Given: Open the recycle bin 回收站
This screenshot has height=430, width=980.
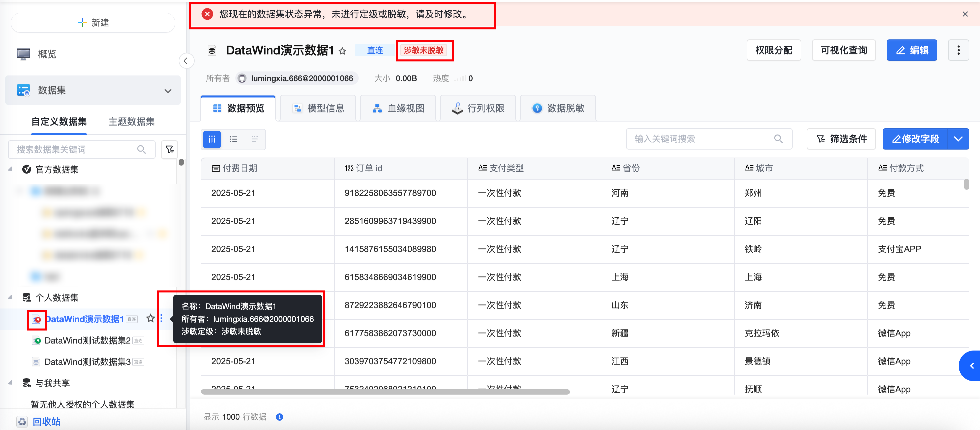Looking at the screenshot, I should click(46, 422).
